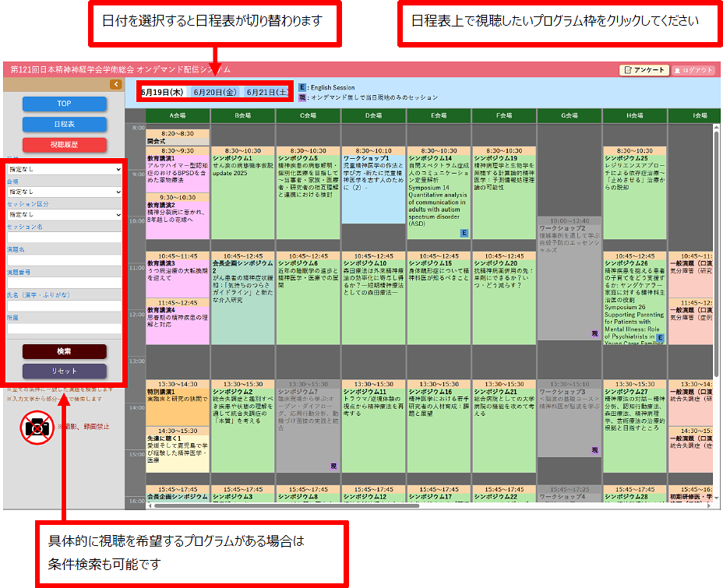
Task: Click the ログアウト logout button
Action: [x=693, y=70]
